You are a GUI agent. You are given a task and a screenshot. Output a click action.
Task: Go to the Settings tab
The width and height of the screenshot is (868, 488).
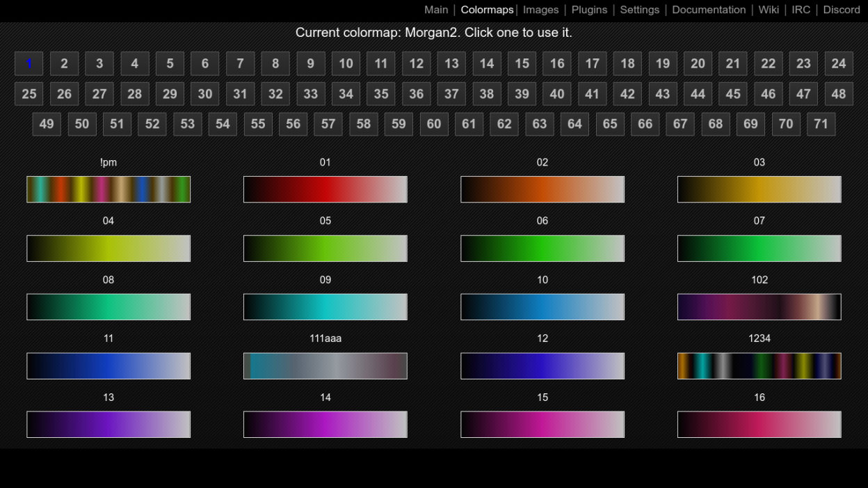point(639,10)
